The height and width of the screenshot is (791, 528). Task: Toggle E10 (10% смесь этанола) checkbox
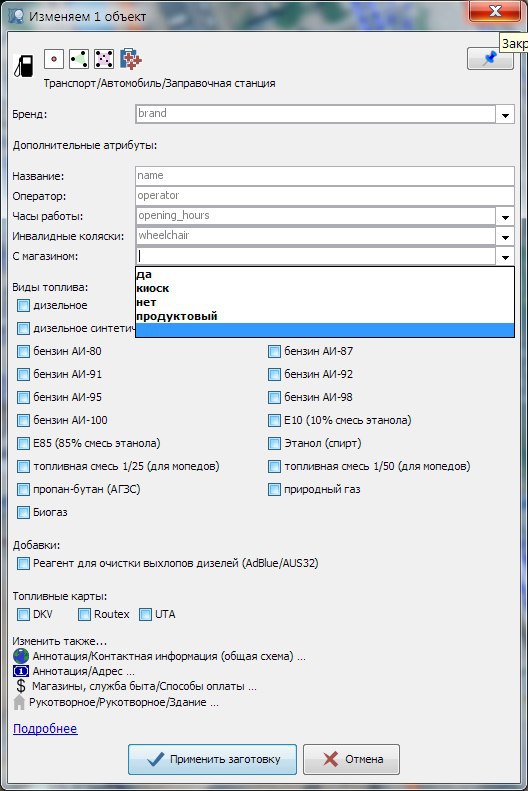(274, 420)
